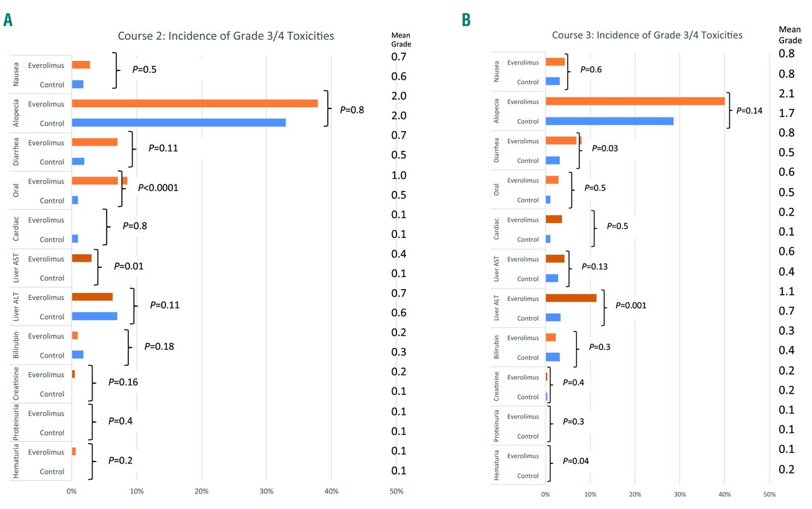Click the panel A letter label

(x=8, y=20)
